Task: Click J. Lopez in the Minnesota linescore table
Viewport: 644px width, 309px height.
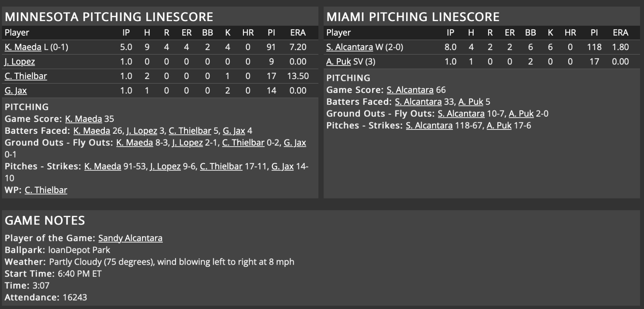Action: [20, 62]
